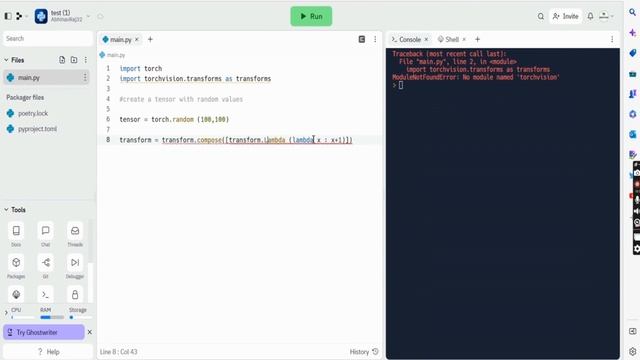Click the main.py breadcrumb
This screenshot has height=360, width=640.
point(112,55)
